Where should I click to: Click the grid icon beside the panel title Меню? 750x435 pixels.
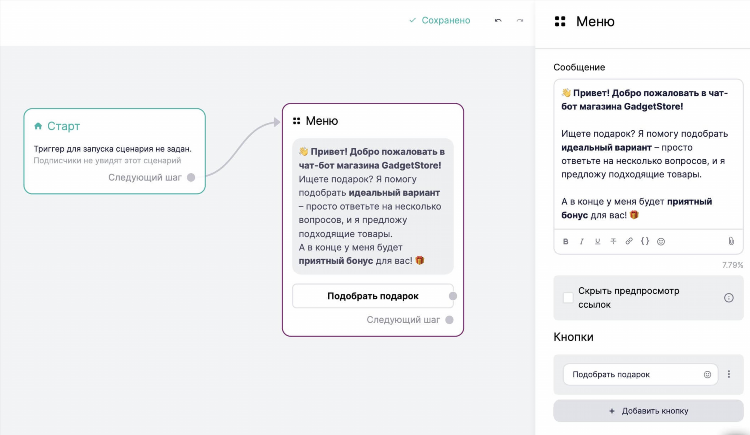point(560,21)
